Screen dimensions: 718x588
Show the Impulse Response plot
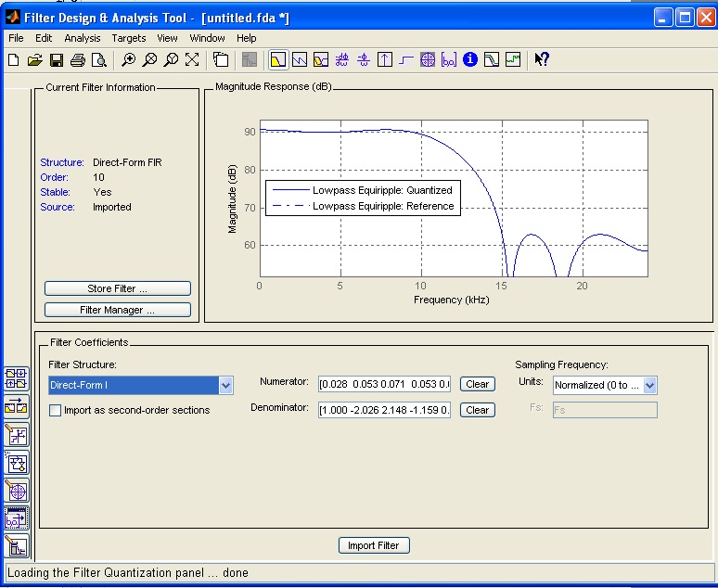coord(385,60)
